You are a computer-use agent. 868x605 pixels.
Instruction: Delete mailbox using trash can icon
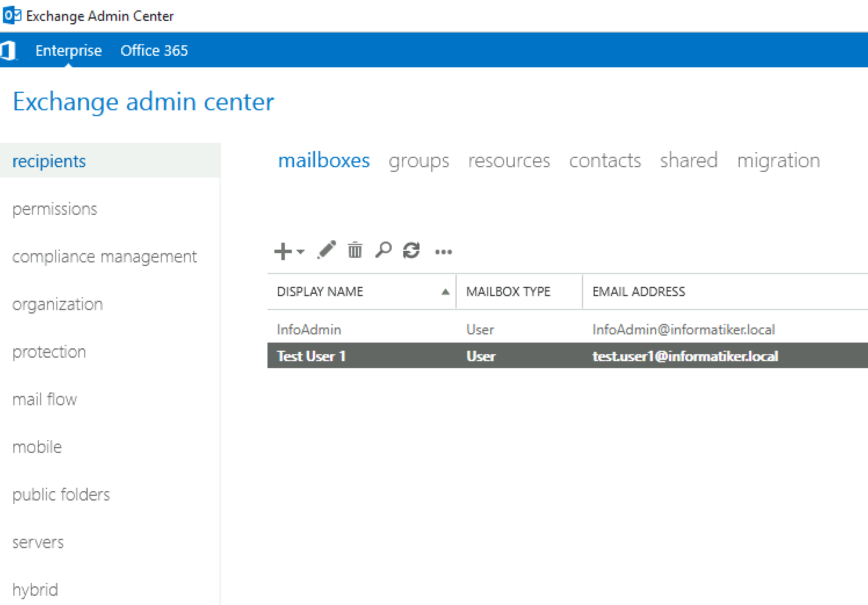[355, 250]
